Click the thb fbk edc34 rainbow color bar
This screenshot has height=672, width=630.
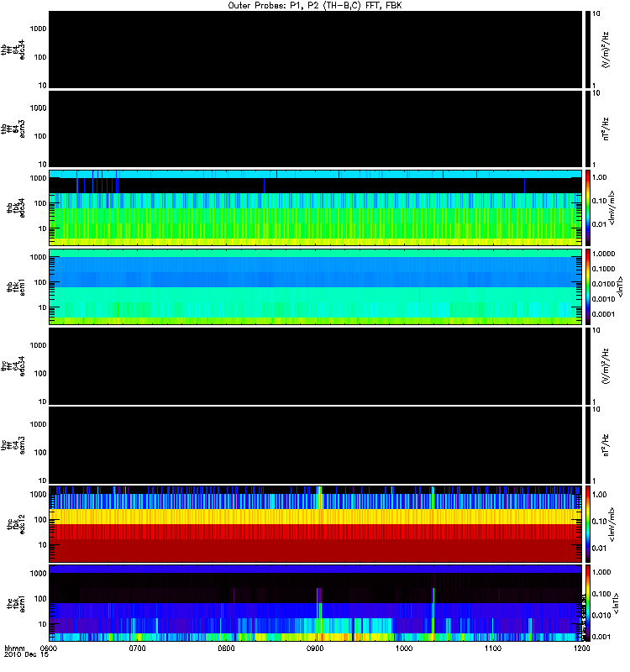(588, 207)
